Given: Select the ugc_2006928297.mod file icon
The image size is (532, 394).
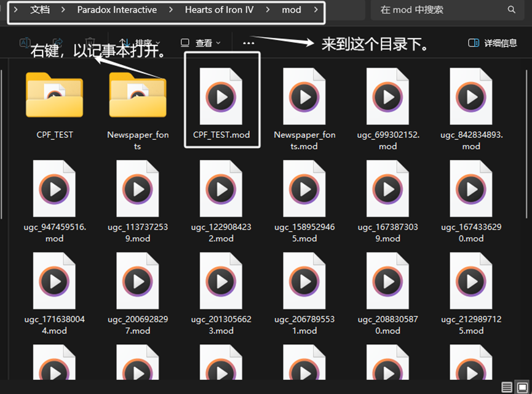Looking at the screenshot, I should [x=138, y=281].
